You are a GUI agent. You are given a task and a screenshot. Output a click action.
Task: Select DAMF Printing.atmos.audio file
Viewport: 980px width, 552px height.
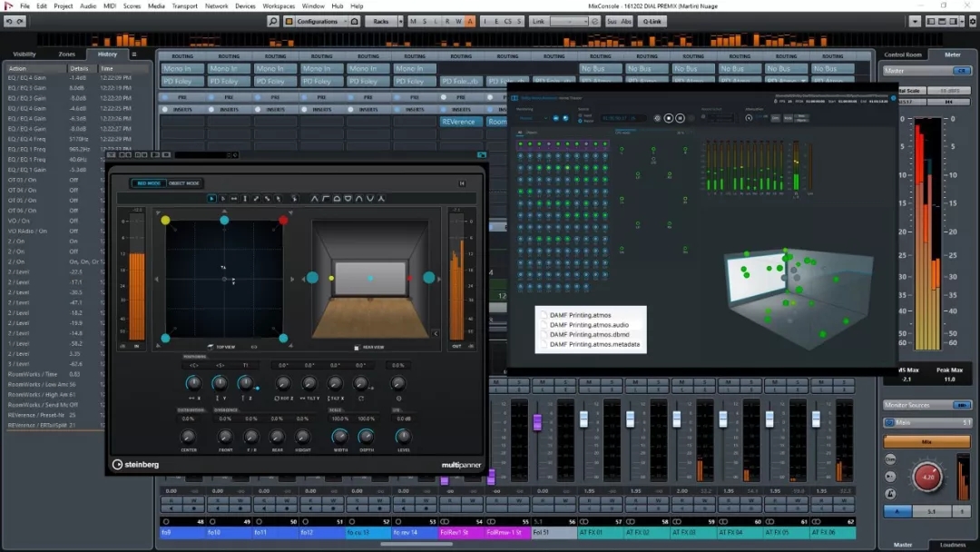pos(589,325)
